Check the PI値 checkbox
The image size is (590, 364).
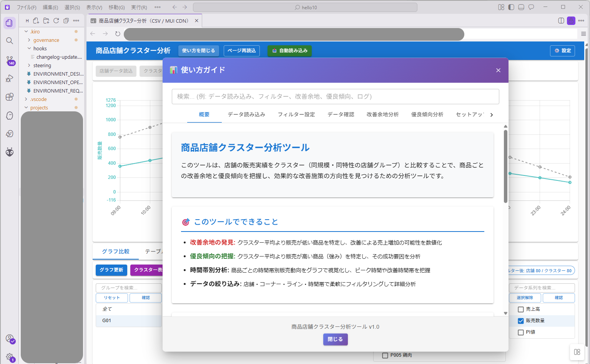(x=521, y=333)
